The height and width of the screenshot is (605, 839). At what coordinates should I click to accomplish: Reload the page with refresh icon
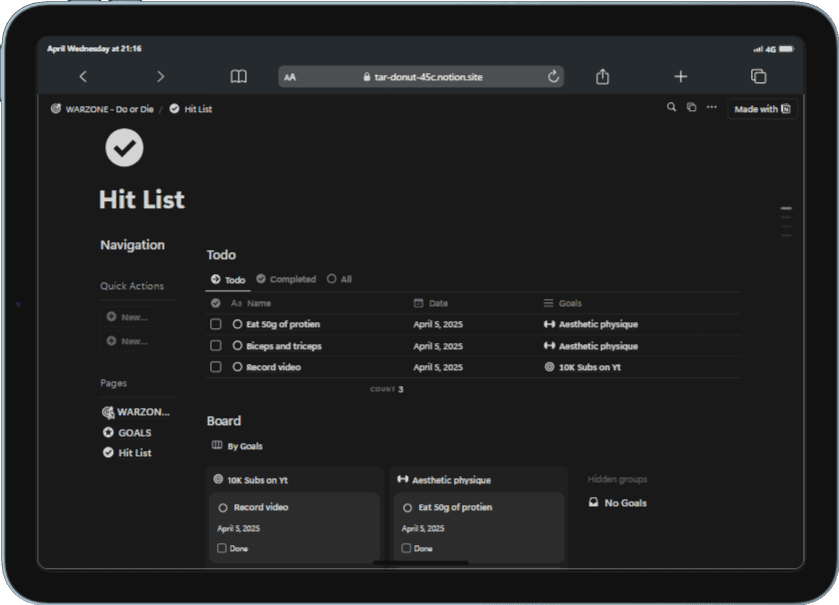pos(553,76)
